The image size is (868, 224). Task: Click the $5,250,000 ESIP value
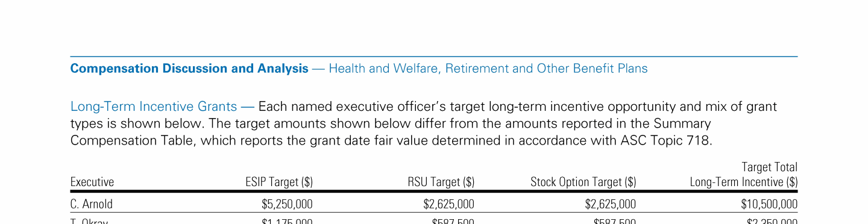[x=287, y=204]
